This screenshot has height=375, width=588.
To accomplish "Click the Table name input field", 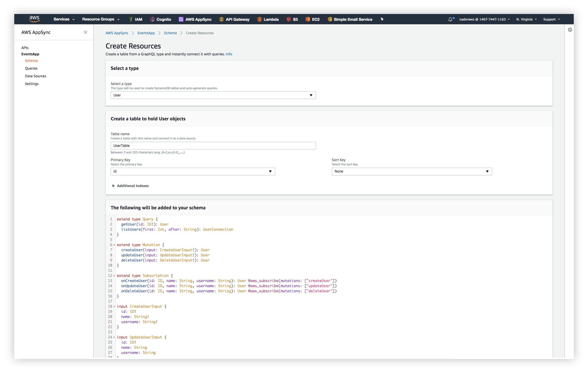I will pos(213,146).
